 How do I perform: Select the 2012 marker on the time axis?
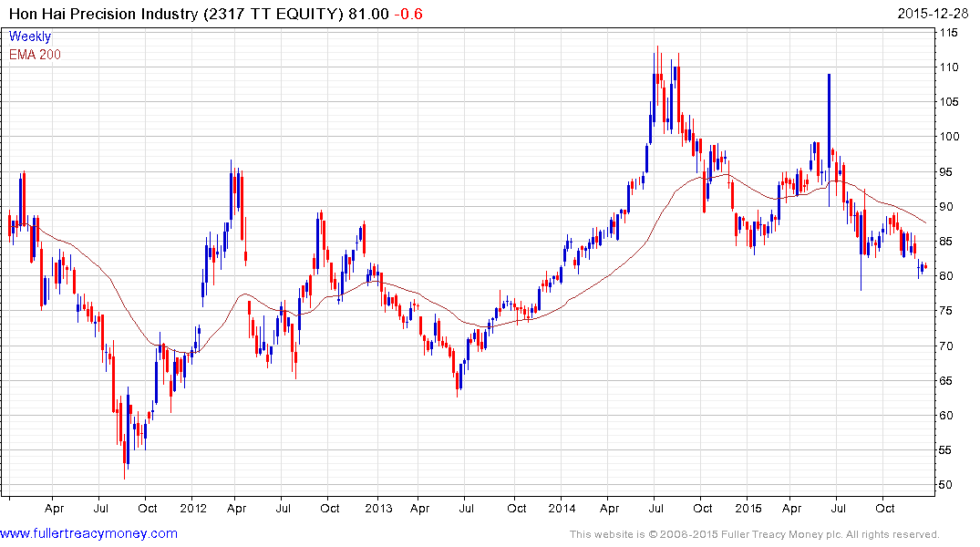pyautogui.click(x=192, y=508)
